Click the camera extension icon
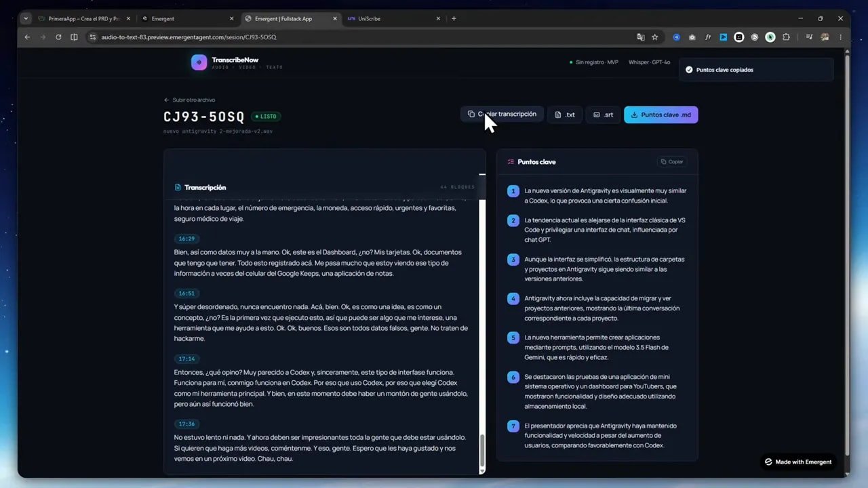This screenshot has height=488, width=868. pyautogui.click(x=692, y=37)
